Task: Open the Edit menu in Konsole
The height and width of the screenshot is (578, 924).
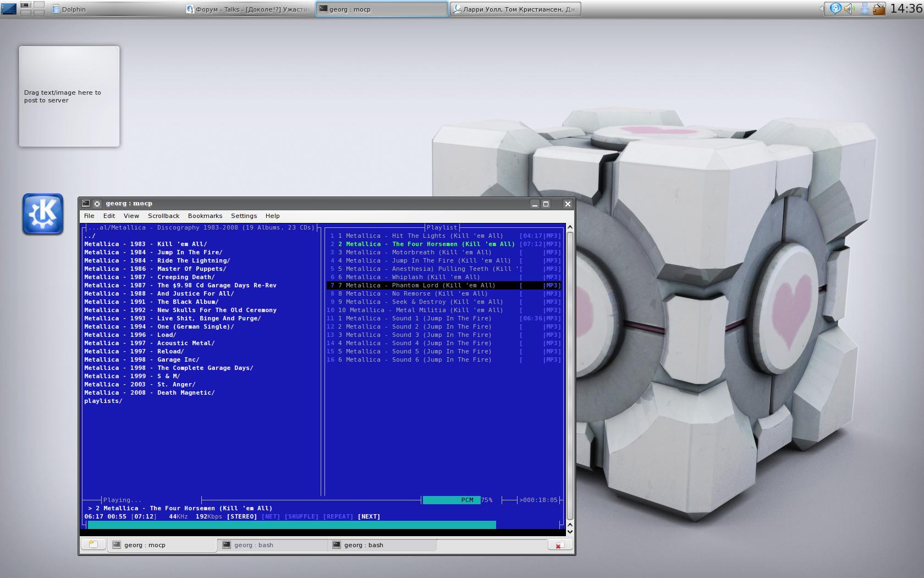Action: [109, 216]
